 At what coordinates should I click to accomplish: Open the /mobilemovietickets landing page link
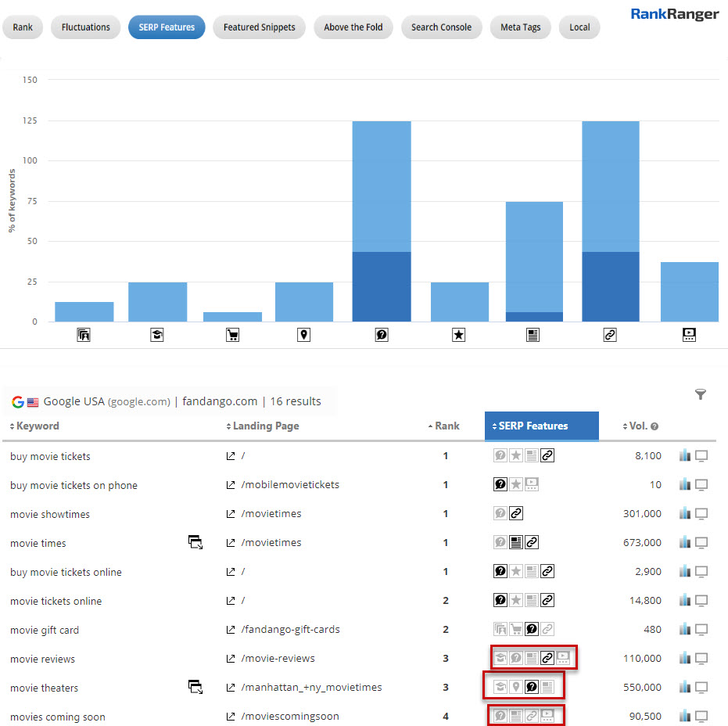(283, 485)
